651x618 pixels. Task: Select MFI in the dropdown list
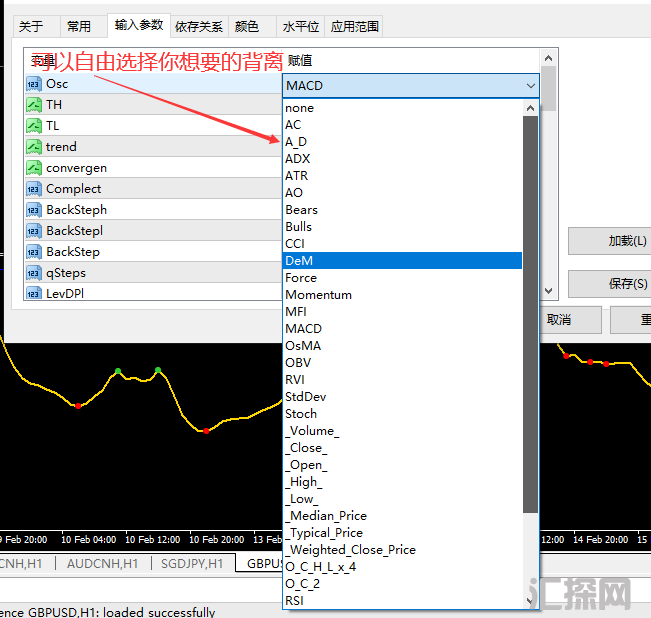coord(402,312)
